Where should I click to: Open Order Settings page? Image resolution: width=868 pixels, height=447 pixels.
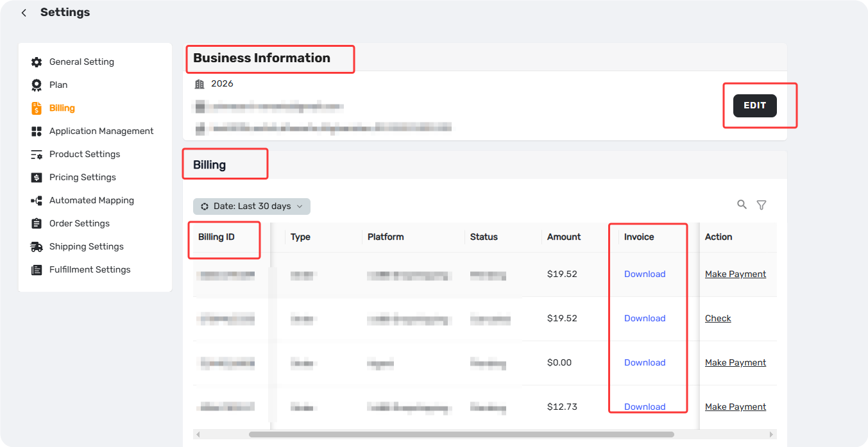coord(80,224)
